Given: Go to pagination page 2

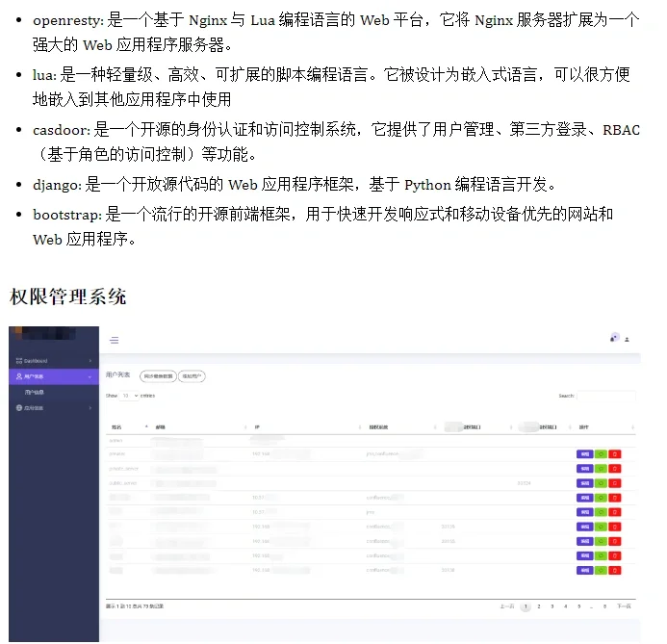Looking at the screenshot, I should tap(539, 606).
